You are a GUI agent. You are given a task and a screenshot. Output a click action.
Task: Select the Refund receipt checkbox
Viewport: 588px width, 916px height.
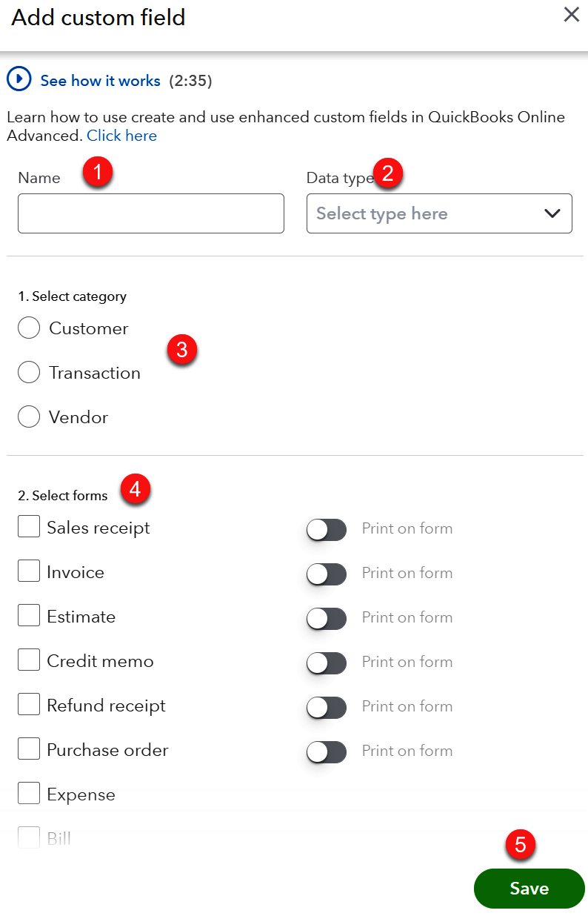tap(29, 705)
